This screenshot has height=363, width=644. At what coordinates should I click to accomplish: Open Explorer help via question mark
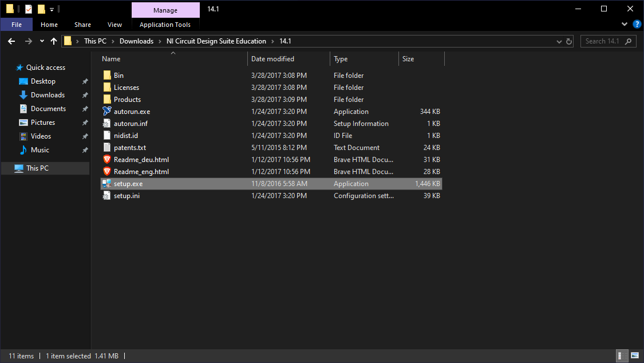pyautogui.click(x=637, y=24)
